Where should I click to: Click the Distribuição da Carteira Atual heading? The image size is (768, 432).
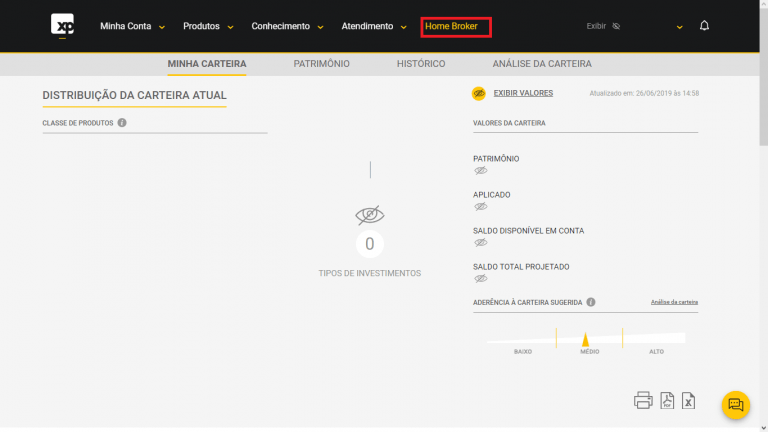(134, 95)
